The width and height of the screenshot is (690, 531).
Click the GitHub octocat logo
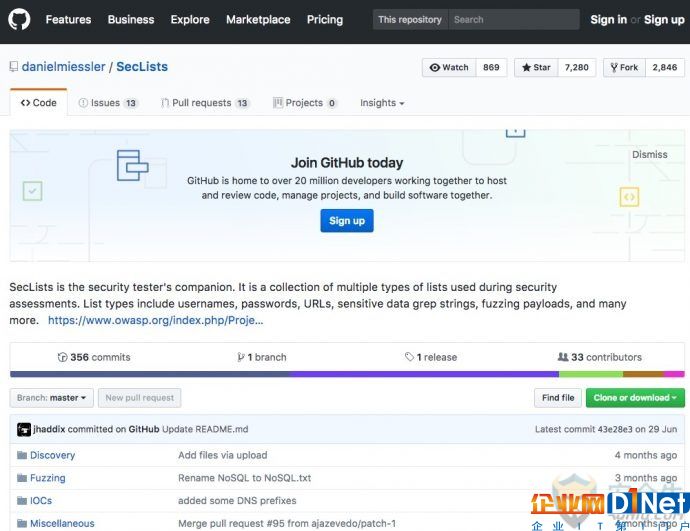[19, 19]
